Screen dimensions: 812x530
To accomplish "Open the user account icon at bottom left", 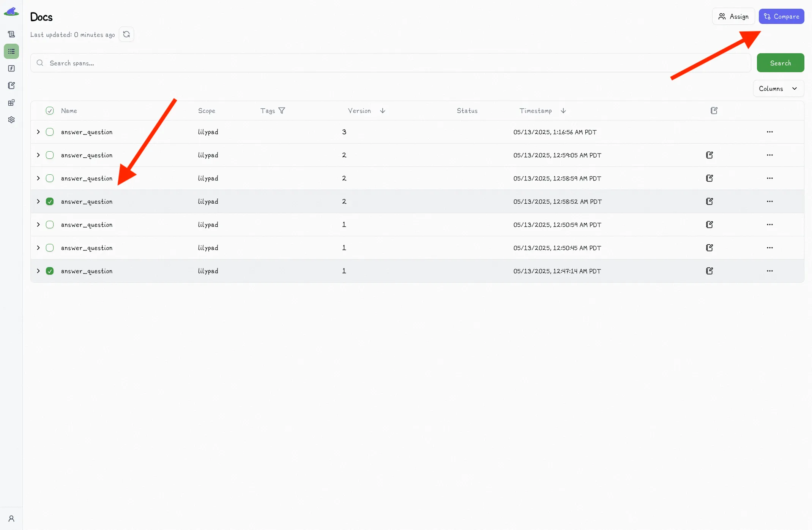I will (x=11, y=518).
